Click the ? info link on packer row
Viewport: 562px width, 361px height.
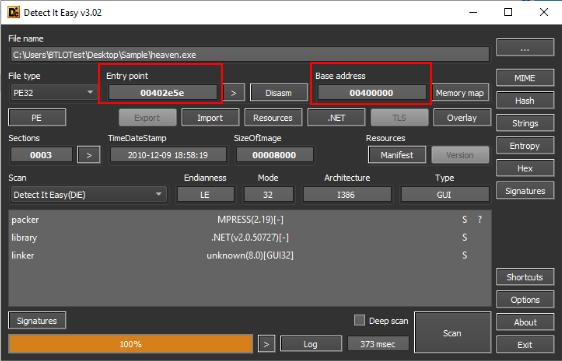480,220
